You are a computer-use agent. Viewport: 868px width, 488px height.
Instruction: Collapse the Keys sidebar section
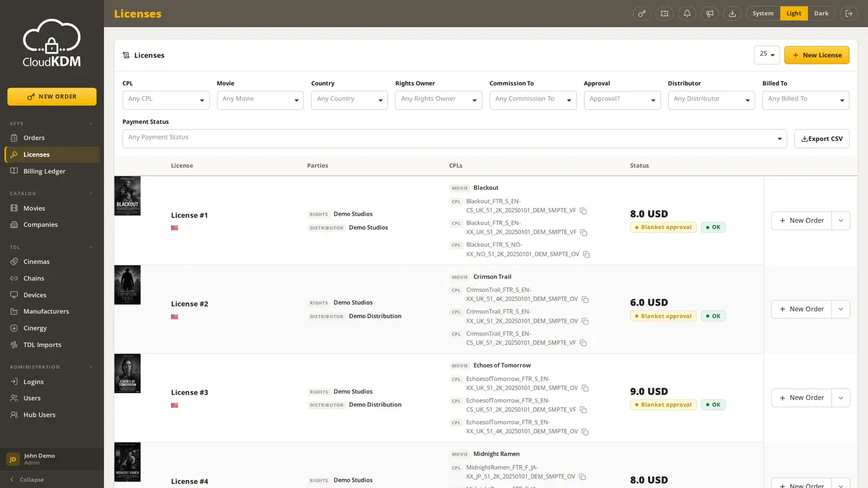pos(52,123)
